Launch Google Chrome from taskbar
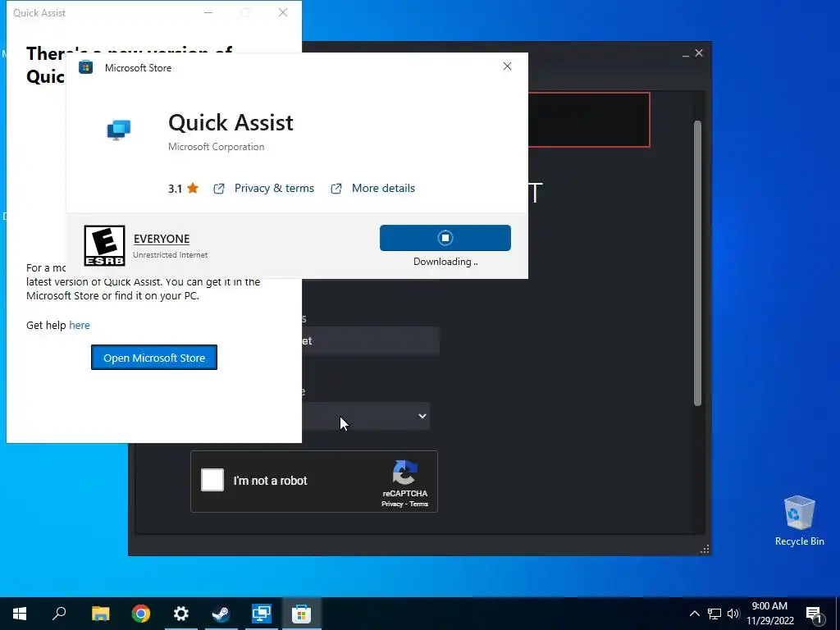Image resolution: width=840 pixels, height=630 pixels. click(141, 614)
